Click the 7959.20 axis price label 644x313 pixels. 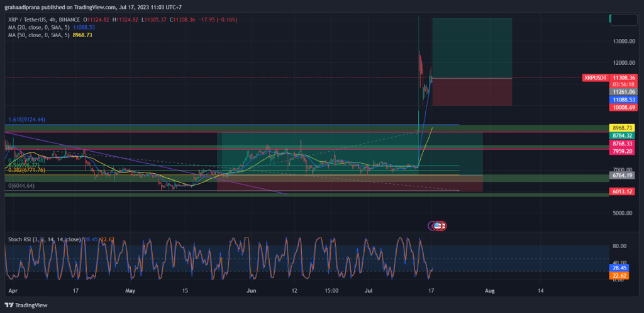pos(623,151)
